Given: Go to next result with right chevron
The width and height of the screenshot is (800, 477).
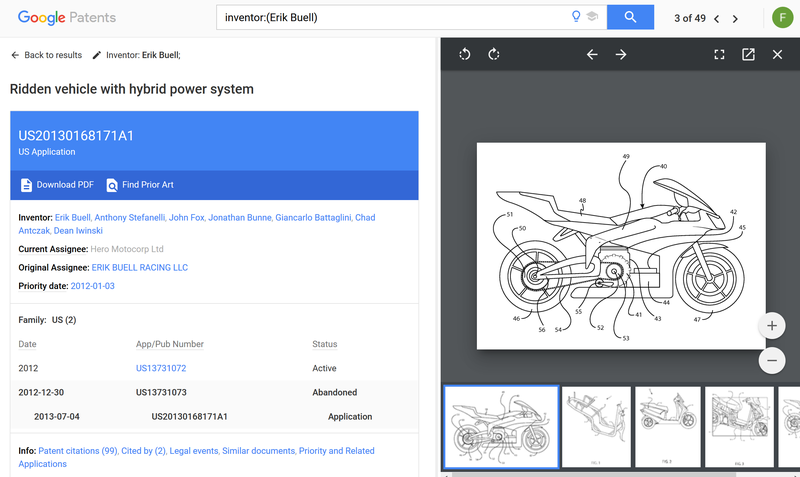Looking at the screenshot, I should point(735,19).
